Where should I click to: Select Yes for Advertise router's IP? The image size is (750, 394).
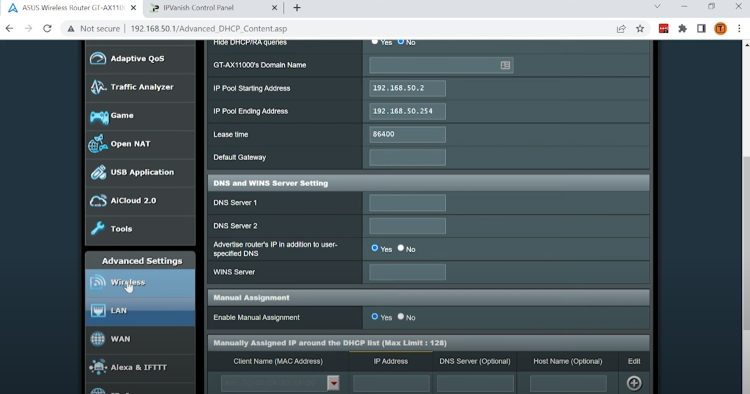375,248
